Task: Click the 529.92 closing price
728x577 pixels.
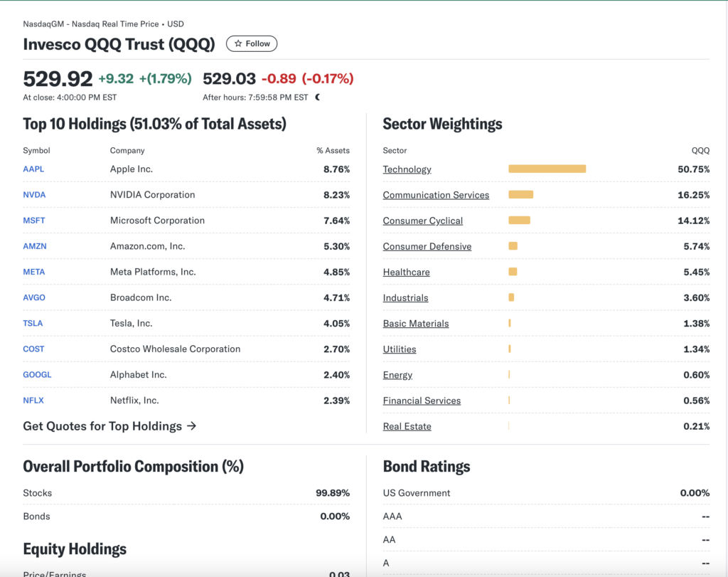Action: [x=58, y=78]
